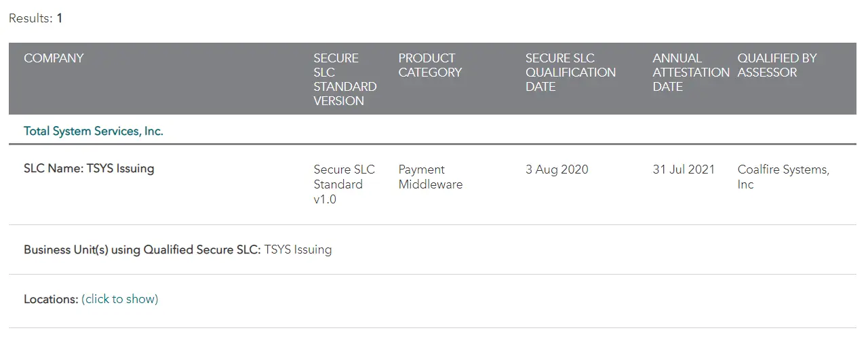
Task: Click the Payment Middleware category cell
Action: (430, 177)
